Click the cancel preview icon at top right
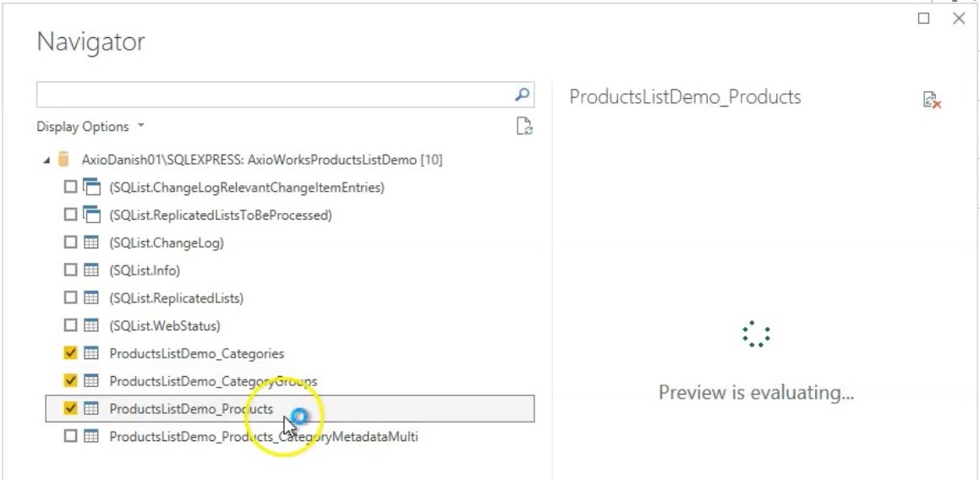 (932, 100)
